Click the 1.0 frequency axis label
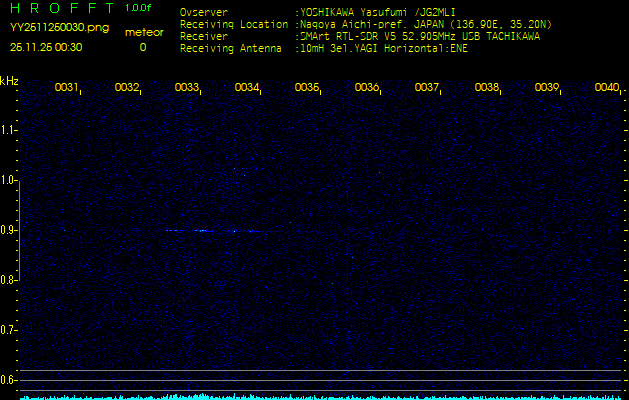This screenshot has height=400, width=629. pyautogui.click(x=8, y=180)
